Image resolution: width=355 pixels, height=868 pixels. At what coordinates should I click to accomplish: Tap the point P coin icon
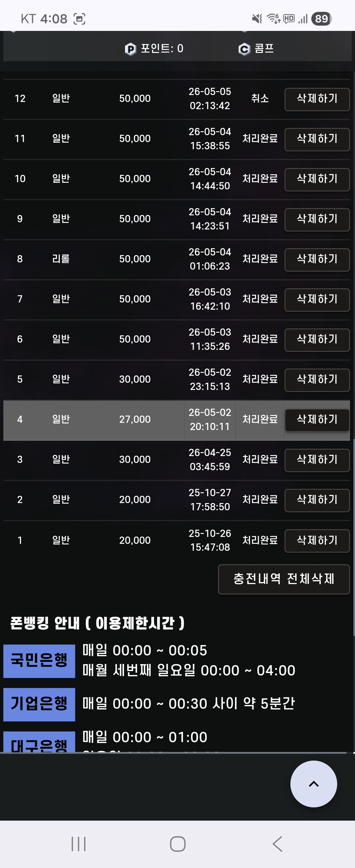[130, 49]
